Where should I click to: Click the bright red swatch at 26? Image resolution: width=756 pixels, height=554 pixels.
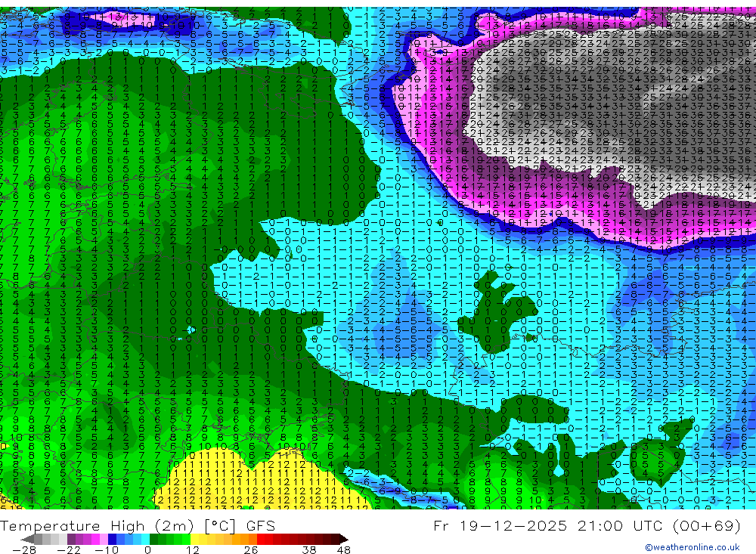pos(261,539)
